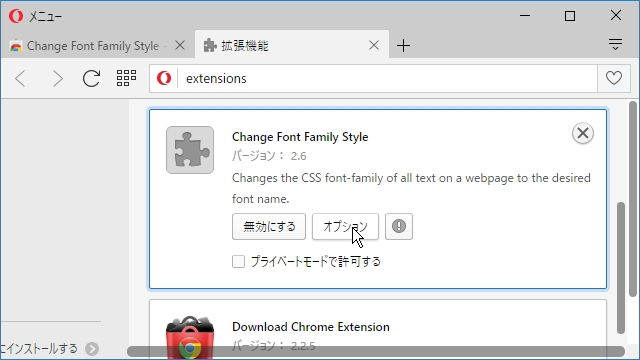640x360 pixels.
Task: Go back with the back arrow
Action: (x=20, y=78)
